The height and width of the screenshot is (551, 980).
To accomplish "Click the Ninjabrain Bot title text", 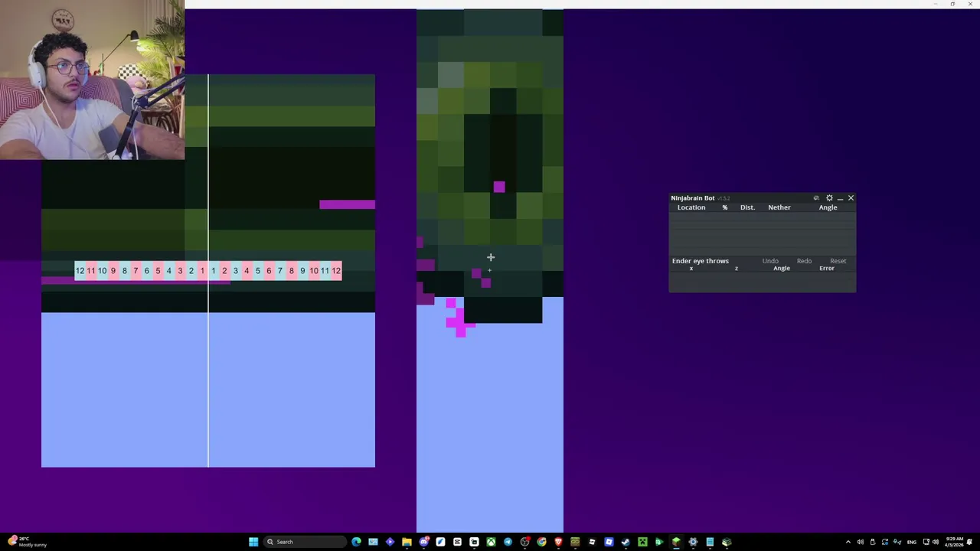I will click(x=693, y=198).
